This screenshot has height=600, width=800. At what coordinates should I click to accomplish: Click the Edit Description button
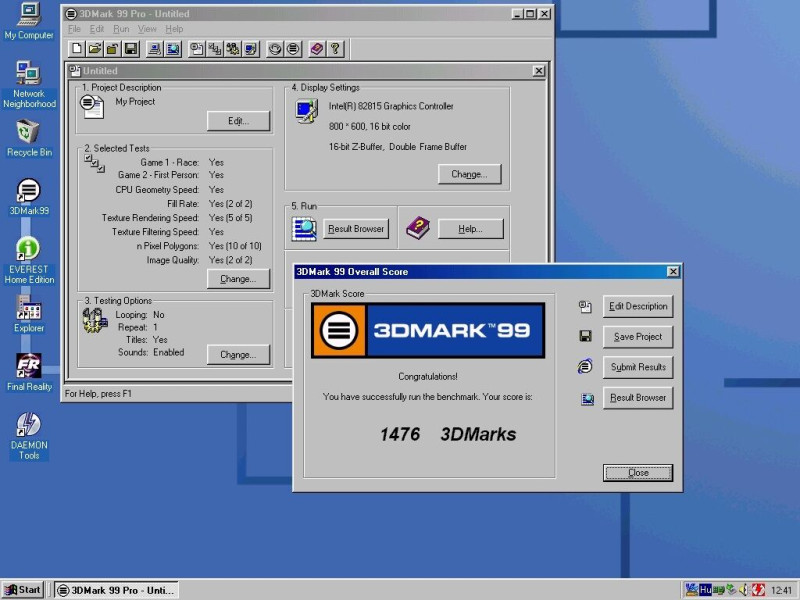[638, 307]
